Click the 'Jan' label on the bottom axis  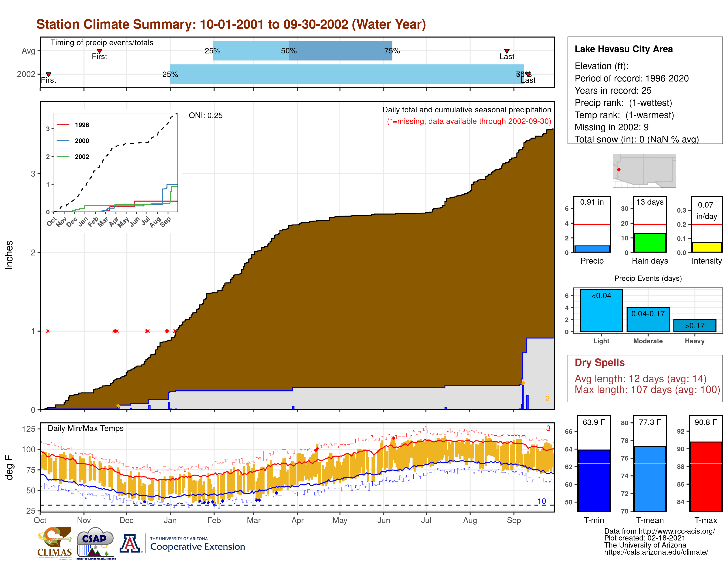[x=170, y=520]
